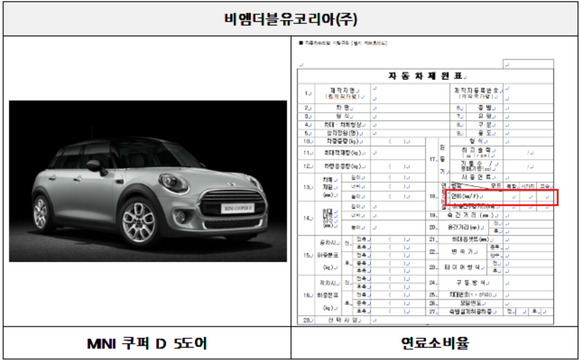Click the 승차정원(명) label in form
The width and height of the screenshot is (580, 361).
[343, 133]
